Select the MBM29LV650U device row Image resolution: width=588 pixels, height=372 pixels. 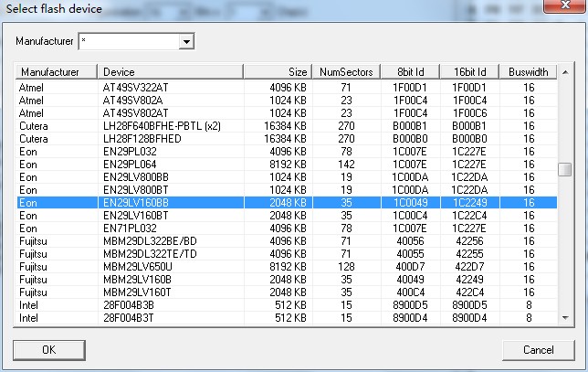tap(287, 267)
